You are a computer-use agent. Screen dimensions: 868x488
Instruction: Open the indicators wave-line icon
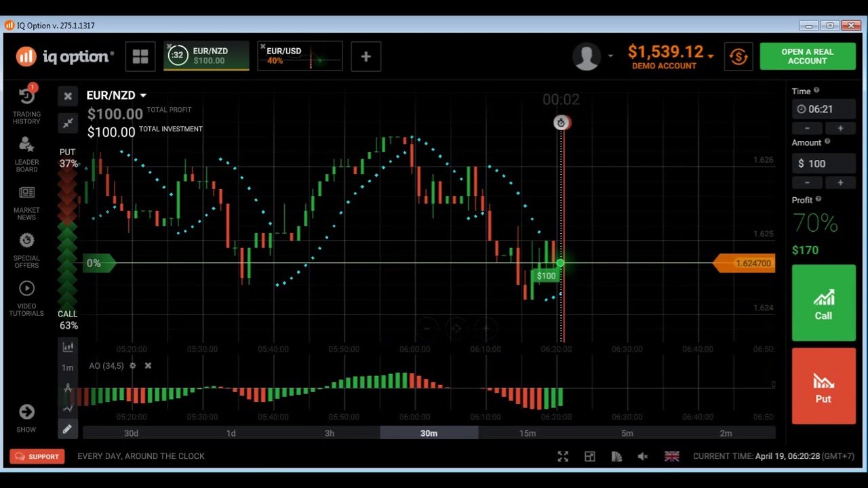[x=68, y=408]
